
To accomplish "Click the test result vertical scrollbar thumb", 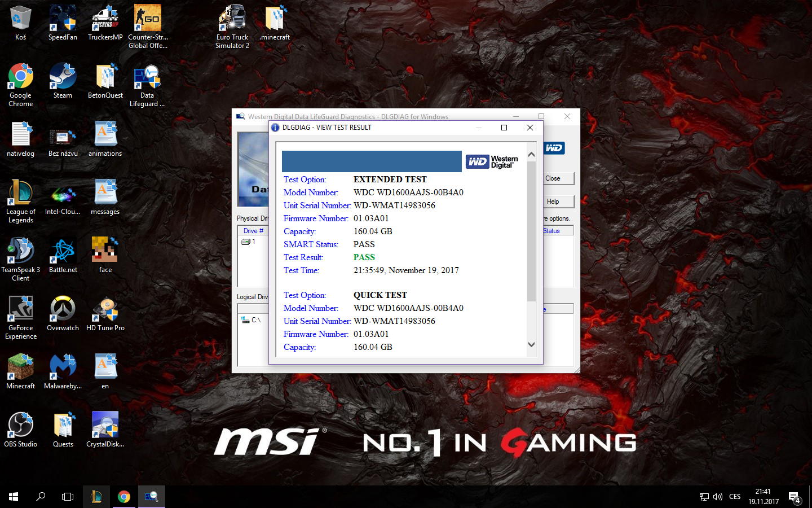I will [531, 231].
